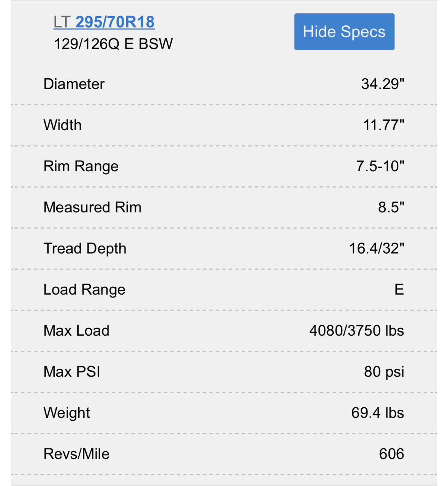448x486 pixels.
Task: Select the 129/126Q E BSW service description text
Action: pos(113,44)
